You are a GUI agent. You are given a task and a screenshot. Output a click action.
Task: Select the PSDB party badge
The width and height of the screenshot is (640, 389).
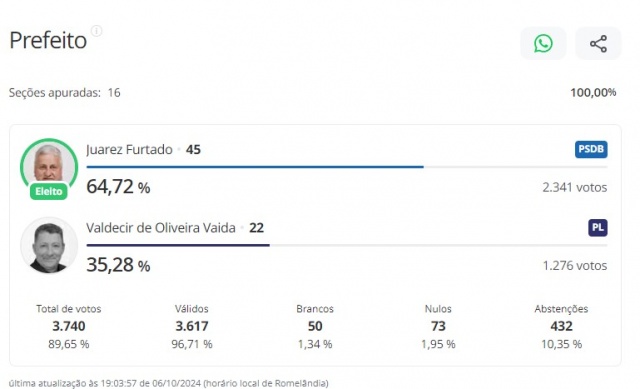[x=591, y=149]
